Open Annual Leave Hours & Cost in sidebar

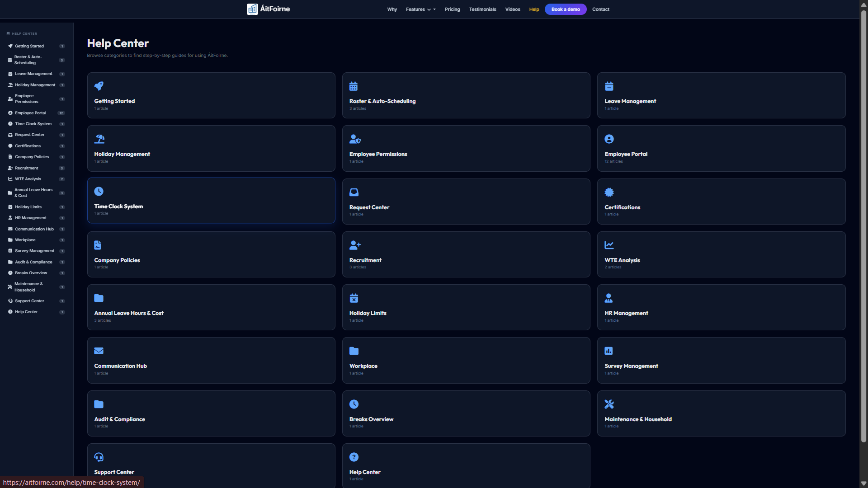click(37, 193)
